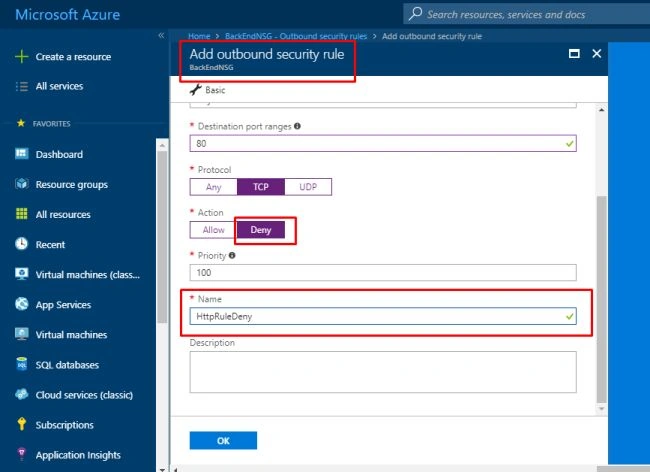Viewport: 650px width, 472px height.
Task: Click the Virtual machines monitor icon
Action: tap(22, 334)
